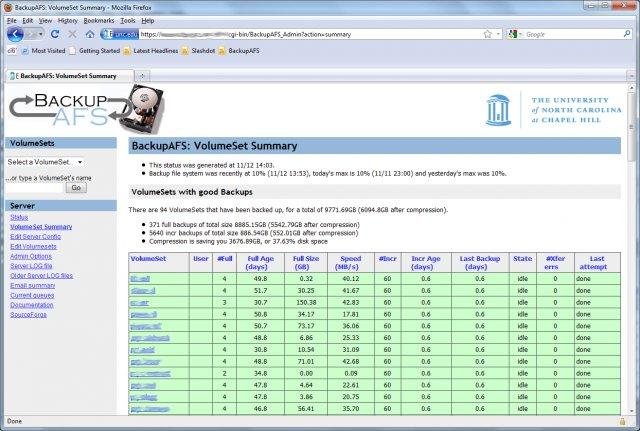Click the reload page icon
Image resolution: width=640 pixels, height=431 pixels.
[55, 34]
